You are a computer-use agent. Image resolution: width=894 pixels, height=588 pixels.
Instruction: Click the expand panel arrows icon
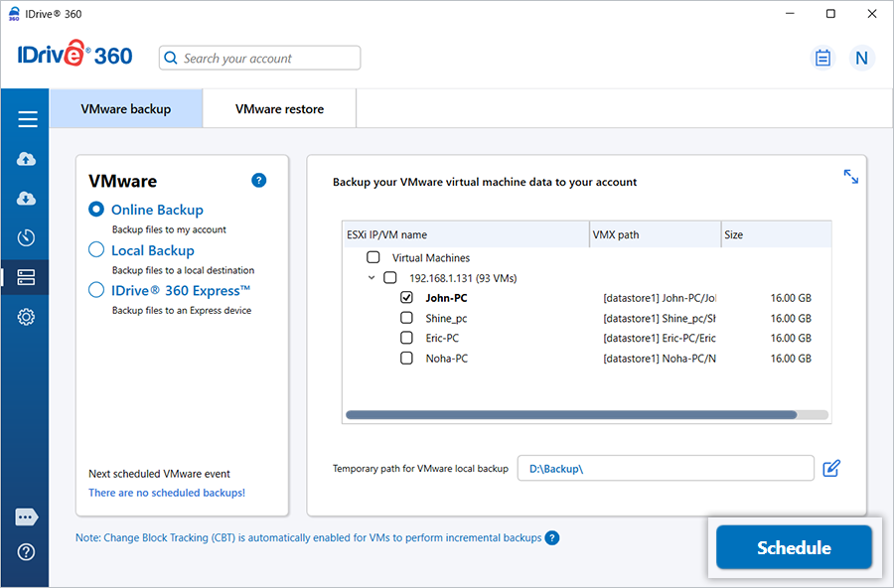[851, 176]
